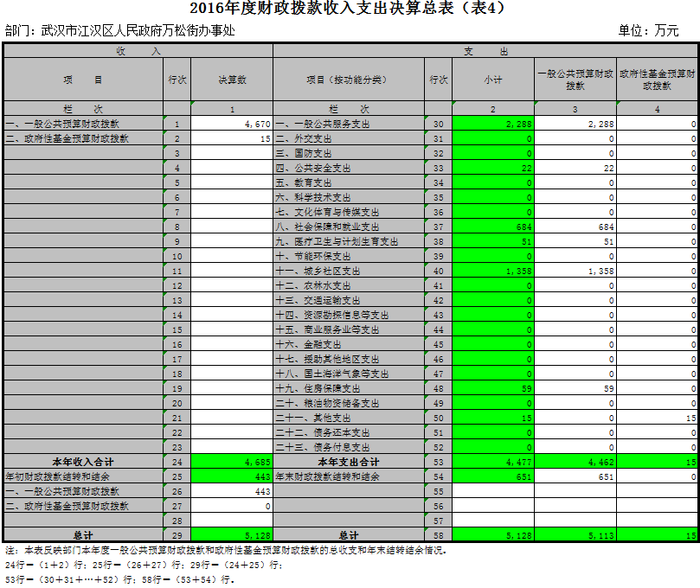The height and width of the screenshot is (588, 700).
Task: Click the 项目（按功能分类）header cell
Action: coord(348,80)
